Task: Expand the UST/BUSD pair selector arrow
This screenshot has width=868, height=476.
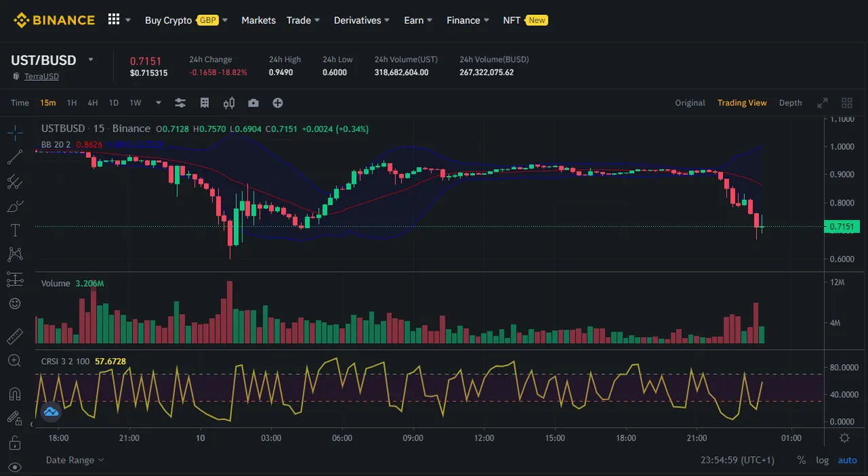Action: coord(91,60)
